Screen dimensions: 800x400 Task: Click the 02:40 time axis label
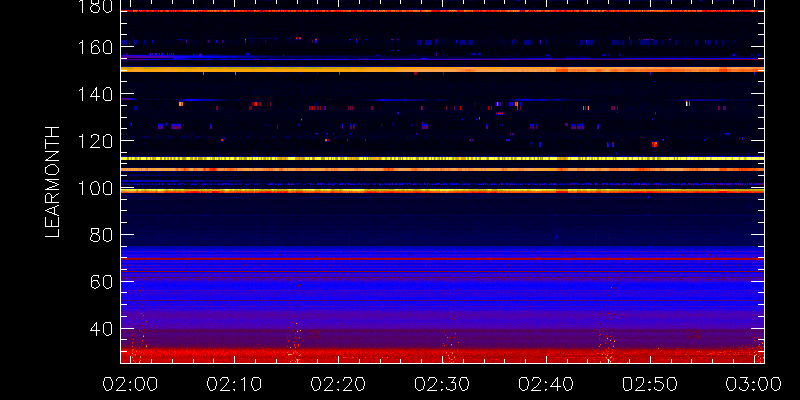point(546,384)
